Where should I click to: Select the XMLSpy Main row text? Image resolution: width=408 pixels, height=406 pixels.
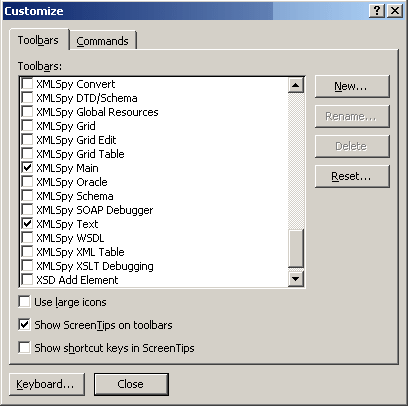point(67,168)
